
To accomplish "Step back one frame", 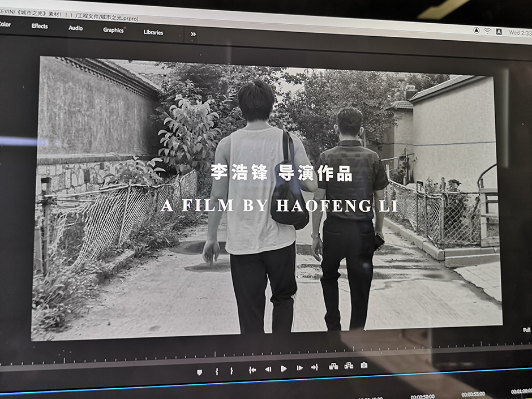I will click(268, 369).
